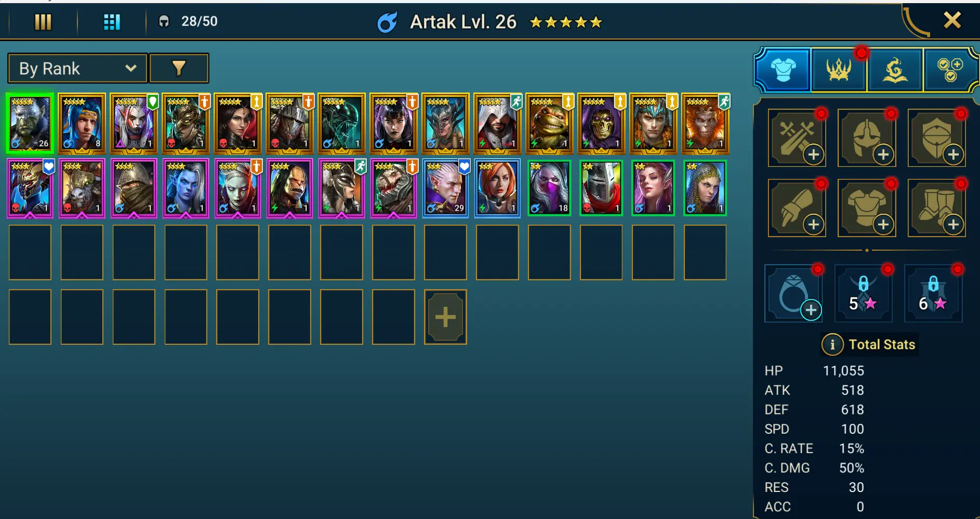
Task: Switch to grid view icon
Action: pyautogui.click(x=112, y=22)
